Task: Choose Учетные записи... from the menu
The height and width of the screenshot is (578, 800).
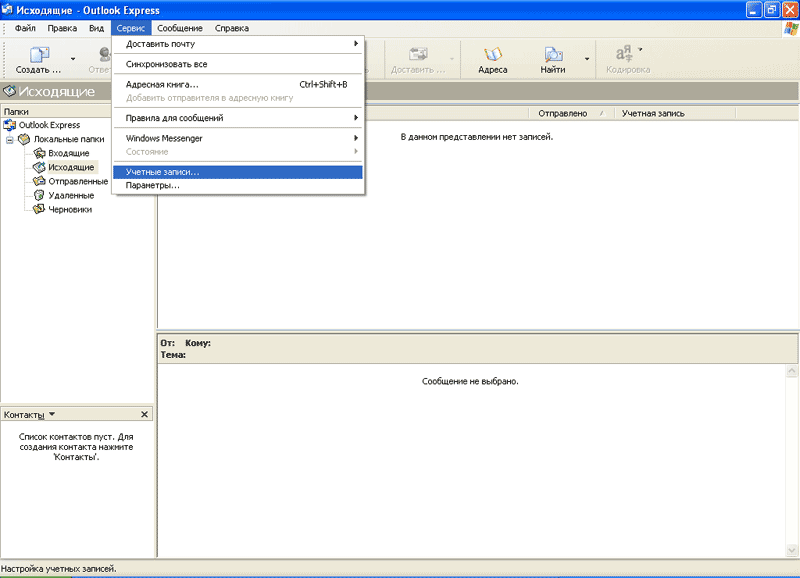Action: tap(238, 172)
